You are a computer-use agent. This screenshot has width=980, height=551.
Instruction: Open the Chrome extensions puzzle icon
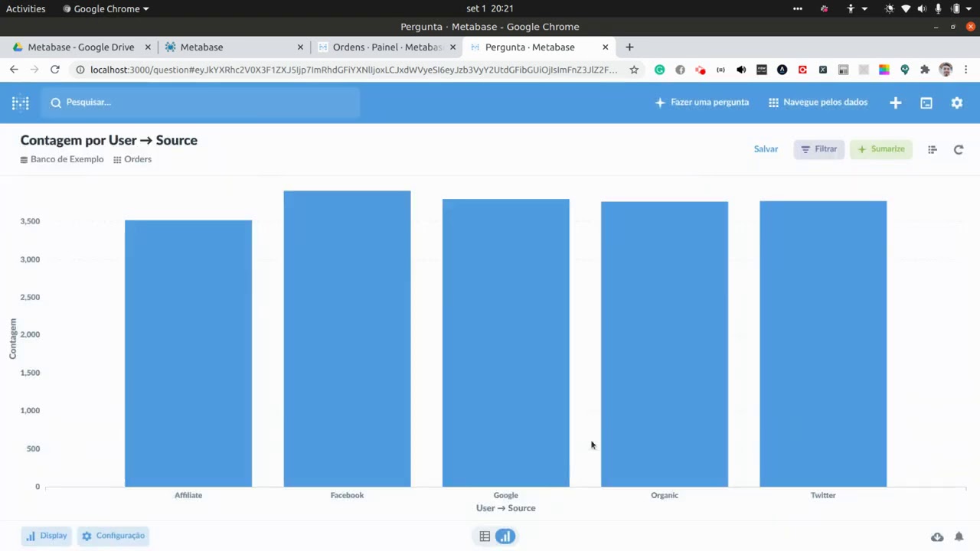tap(925, 70)
